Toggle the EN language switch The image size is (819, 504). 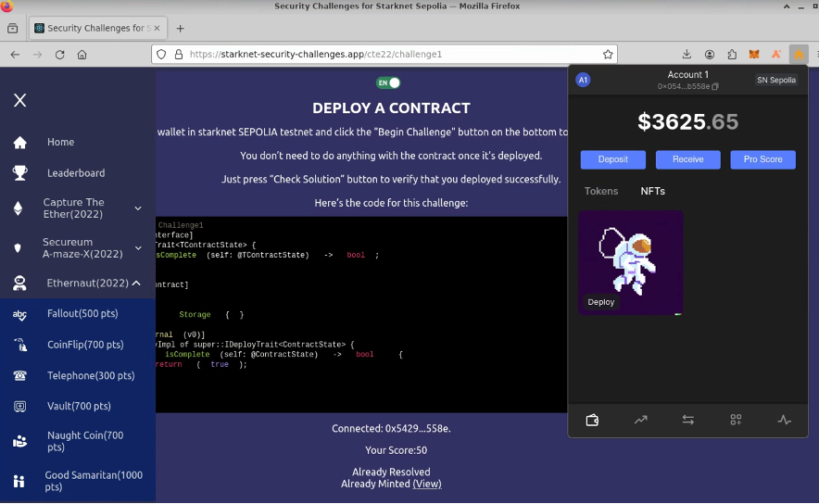pyautogui.click(x=388, y=82)
